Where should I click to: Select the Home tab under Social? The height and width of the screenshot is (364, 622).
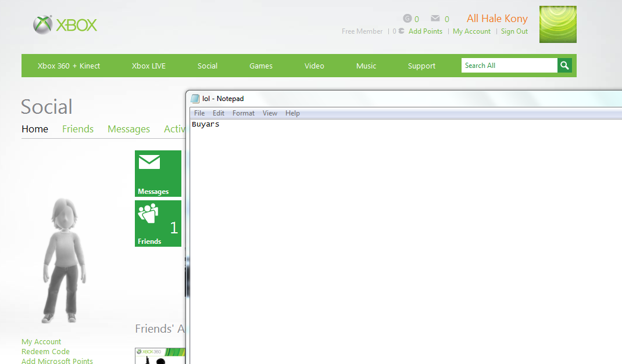[35, 129]
